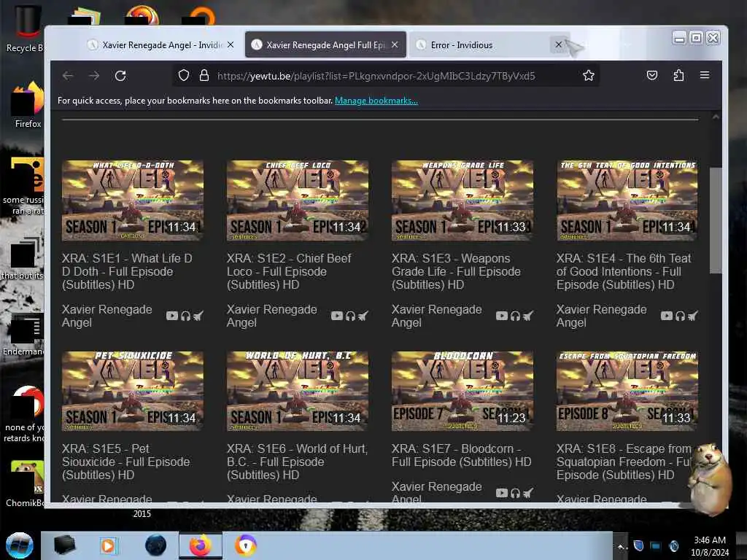Click the 'XRA: S1E4 - The 6th Teat' title
747x560 pixels.
coord(624,271)
